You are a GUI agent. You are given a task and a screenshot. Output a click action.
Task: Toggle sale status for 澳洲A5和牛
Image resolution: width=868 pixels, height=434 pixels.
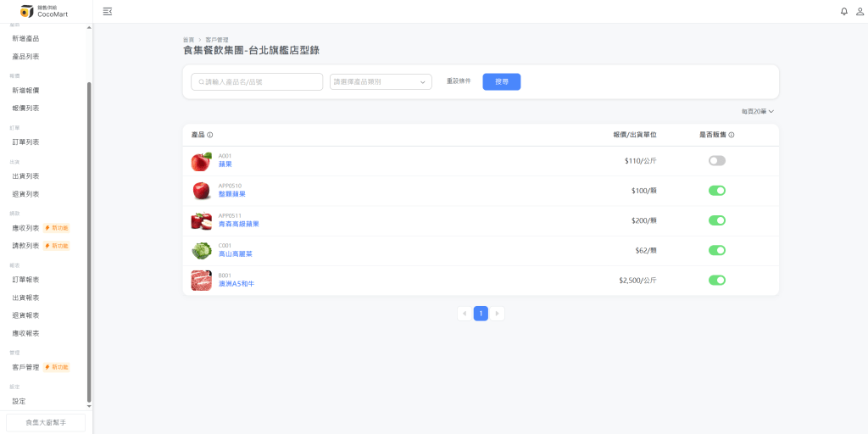click(x=717, y=281)
